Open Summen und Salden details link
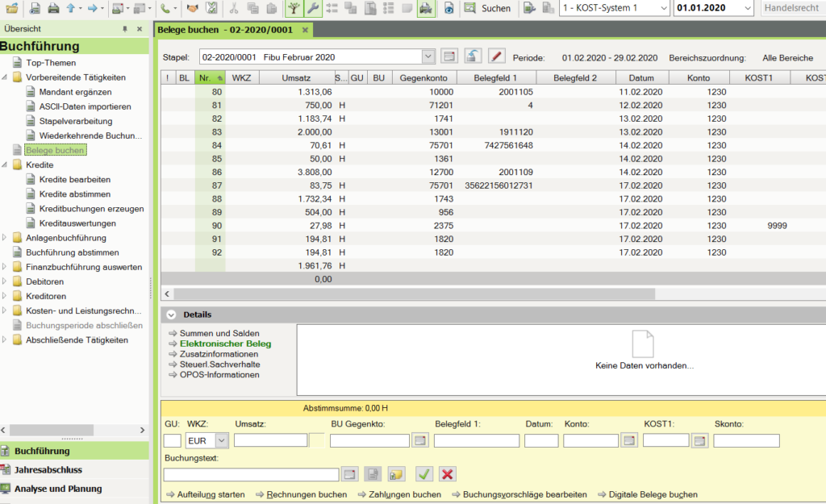 [x=219, y=333]
